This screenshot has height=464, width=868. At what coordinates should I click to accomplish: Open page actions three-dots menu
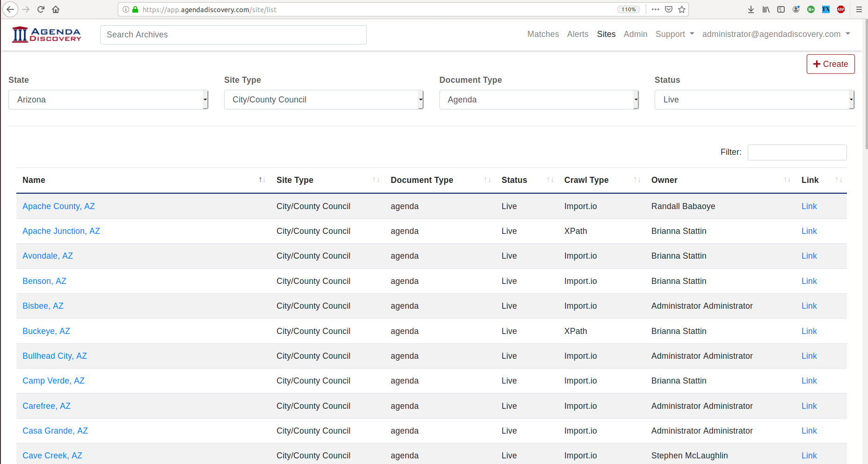pos(656,9)
